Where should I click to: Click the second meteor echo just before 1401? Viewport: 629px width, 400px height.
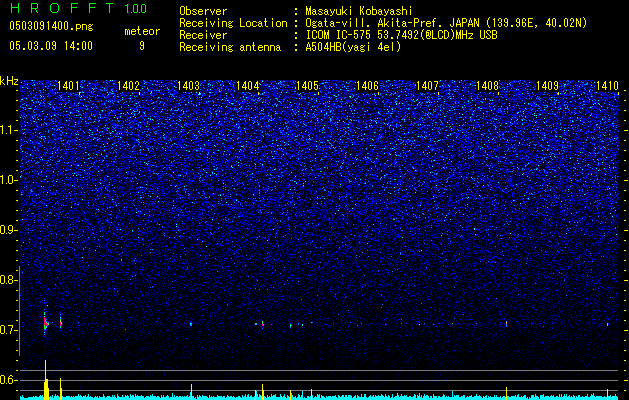61,323
